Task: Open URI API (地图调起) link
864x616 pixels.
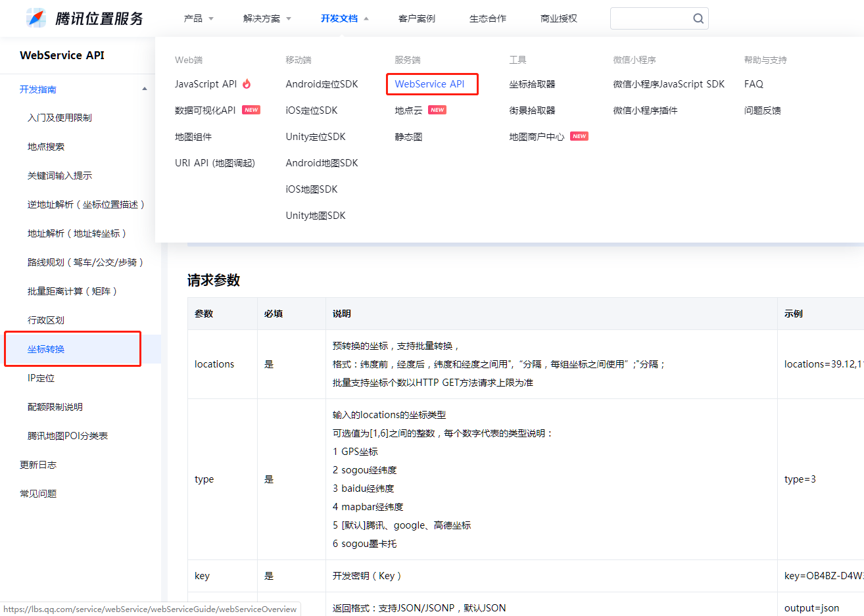Action: pos(215,163)
